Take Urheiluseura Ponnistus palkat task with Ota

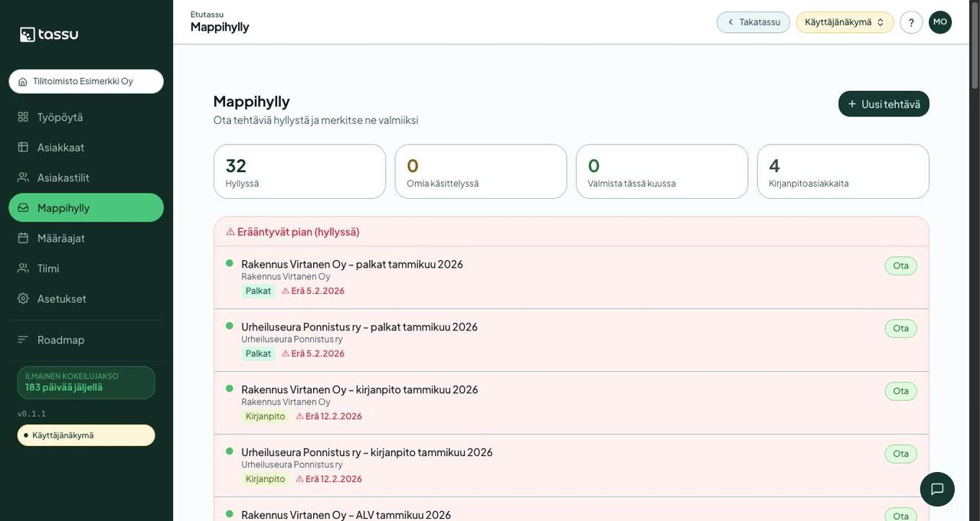tap(900, 328)
